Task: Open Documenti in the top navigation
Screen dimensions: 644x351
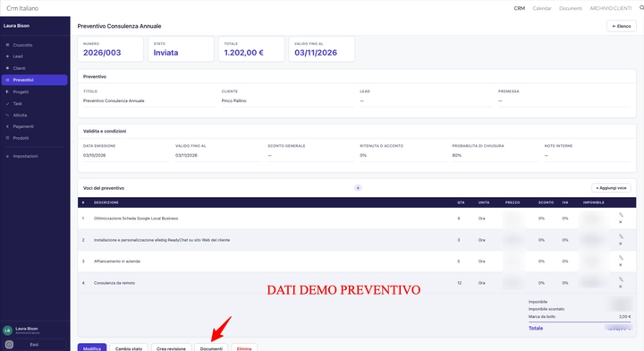Action: point(571,8)
